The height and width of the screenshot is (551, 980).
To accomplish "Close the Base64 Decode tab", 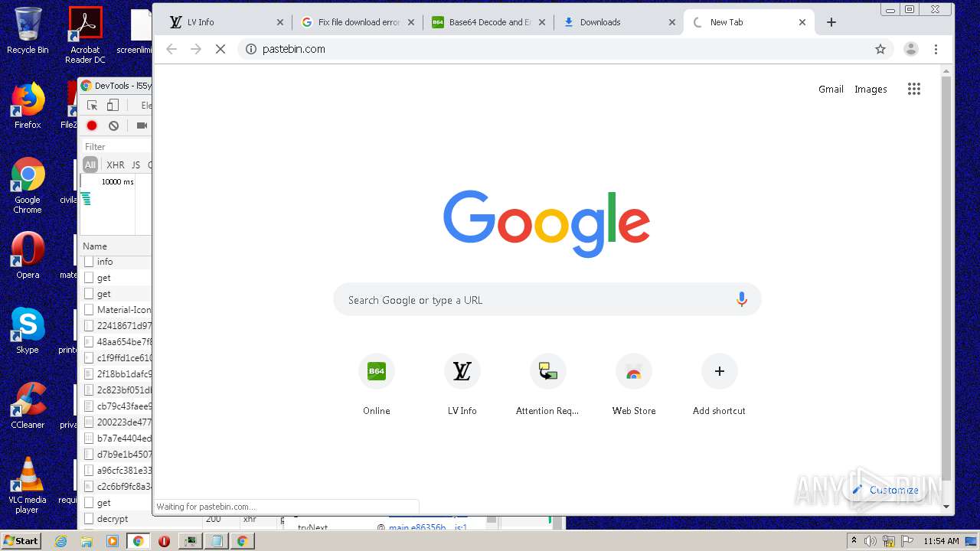I will pyautogui.click(x=542, y=22).
